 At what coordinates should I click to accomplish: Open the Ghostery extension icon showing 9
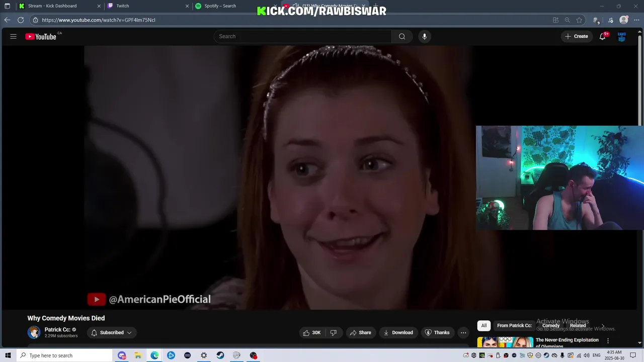coord(596,20)
